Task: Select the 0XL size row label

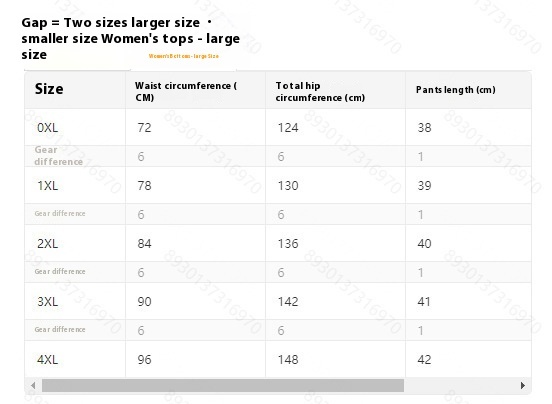Action: [x=48, y=127]
